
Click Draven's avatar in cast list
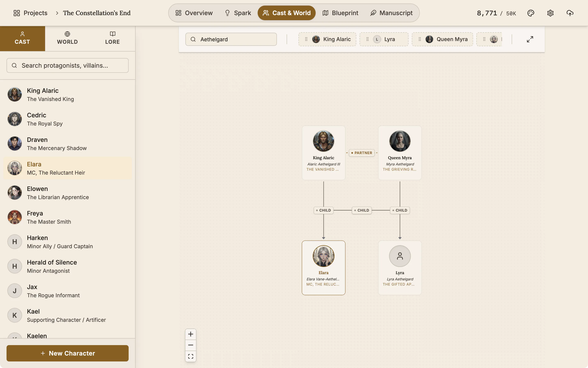(14, 144)
